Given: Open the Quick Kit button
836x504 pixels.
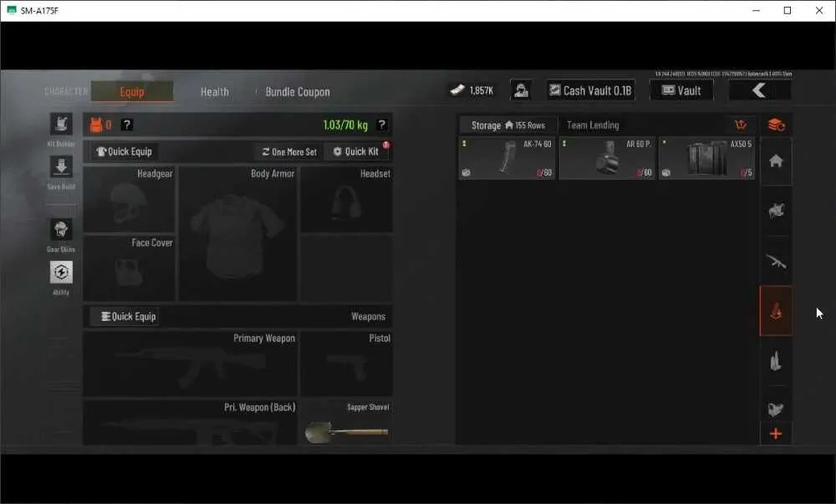Looking at the screenshot, I should pos(356,152).
